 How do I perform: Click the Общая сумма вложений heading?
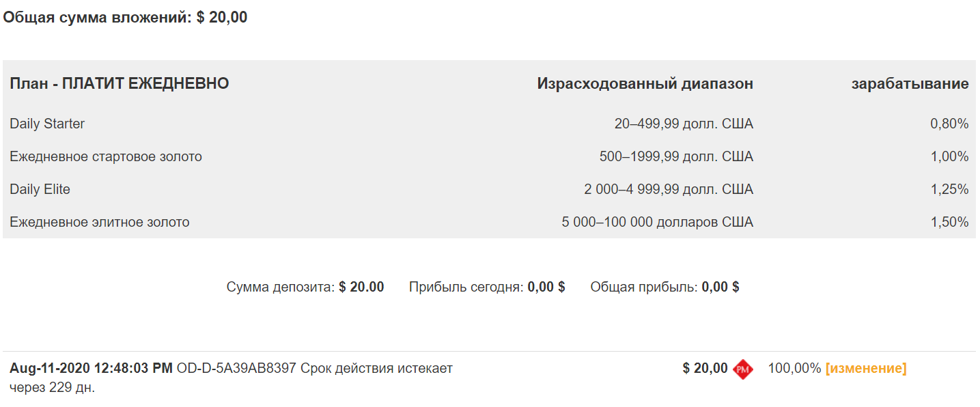point(125,18)
